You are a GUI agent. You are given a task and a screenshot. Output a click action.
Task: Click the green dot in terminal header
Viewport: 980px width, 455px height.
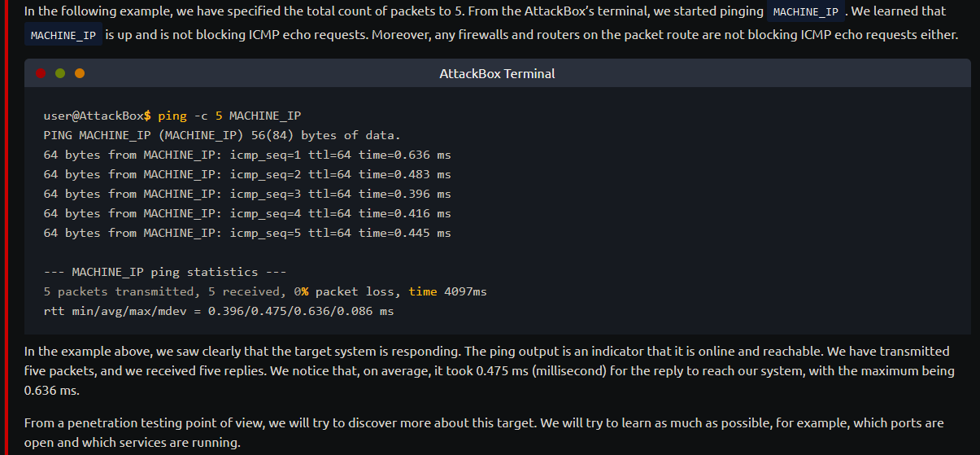click(60, 73)
